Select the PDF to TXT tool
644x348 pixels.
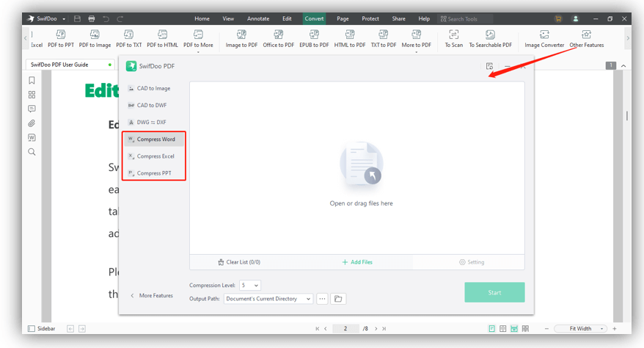click(128, 39)
